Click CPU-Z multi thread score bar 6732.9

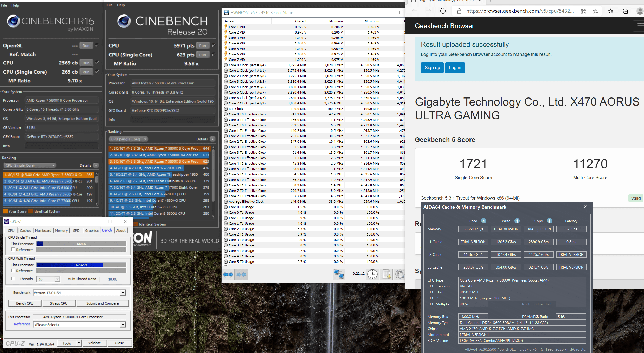(81, 265)
